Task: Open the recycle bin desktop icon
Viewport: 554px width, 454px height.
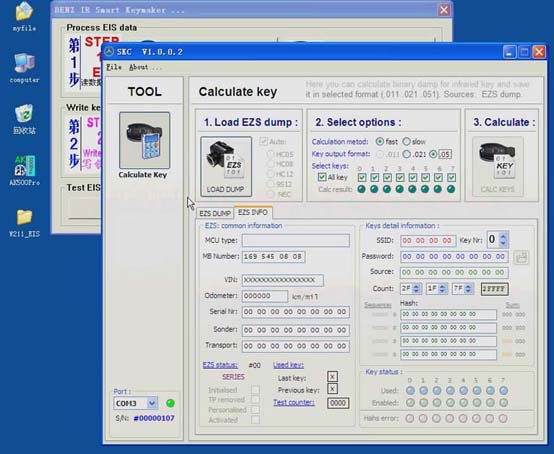Action: click(x=24, y=119)
